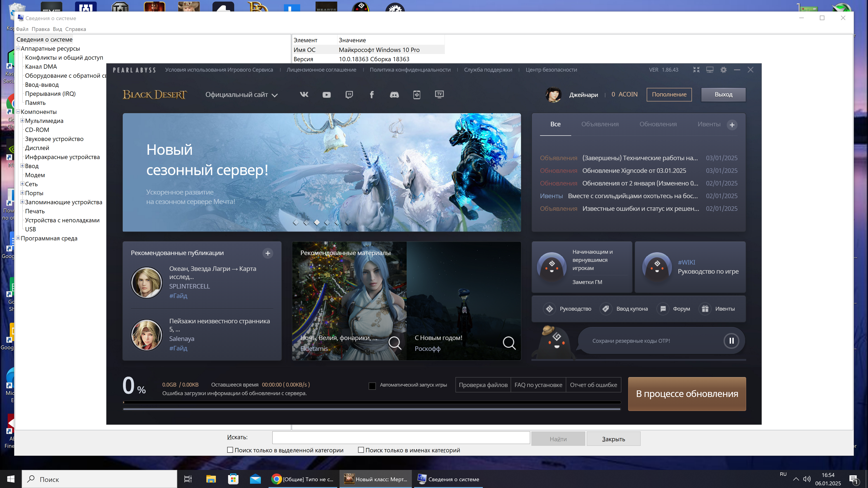Expand the Ввод tree node
The image size is (868, 488).
pos(22,166)
